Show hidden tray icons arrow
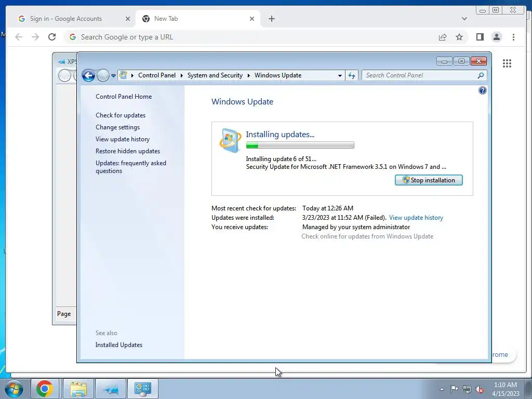Screen dimensions: 532x399 [442, 389]
